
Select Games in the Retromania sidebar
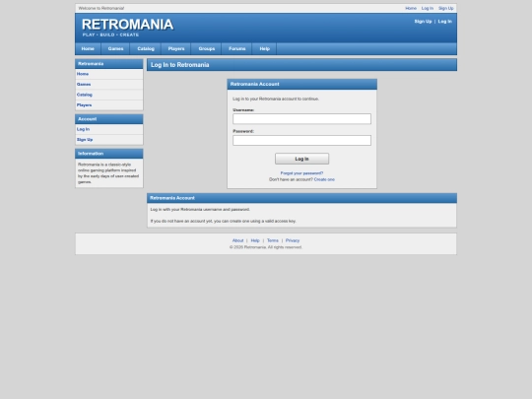coord(109,85)
